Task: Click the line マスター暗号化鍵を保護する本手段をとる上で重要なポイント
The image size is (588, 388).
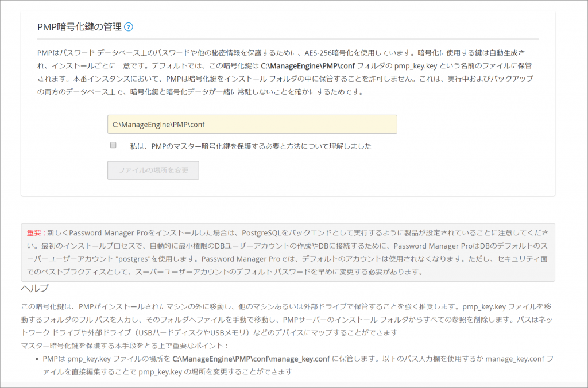Action: 125,346
